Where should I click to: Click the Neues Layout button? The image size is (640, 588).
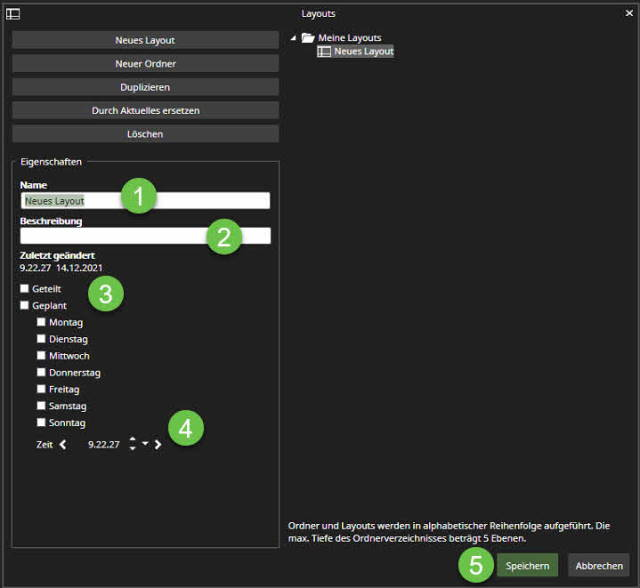tap(145, 40)
